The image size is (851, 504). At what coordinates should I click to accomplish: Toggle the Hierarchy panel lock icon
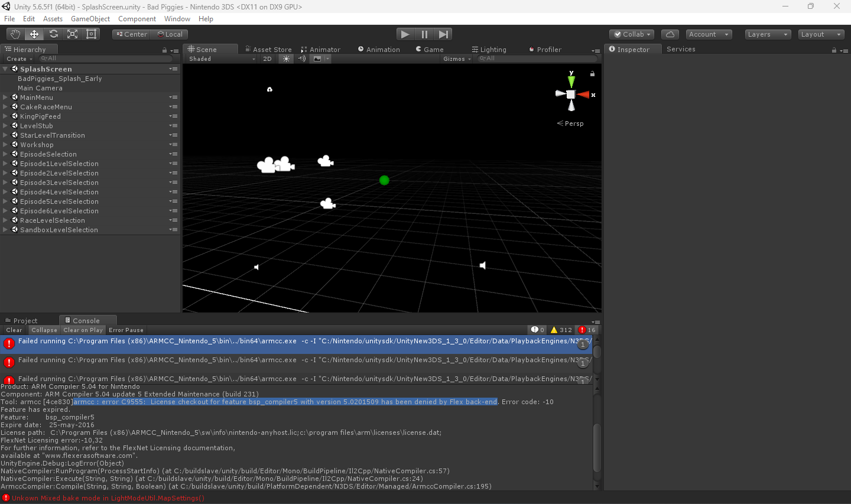[164, 50]
